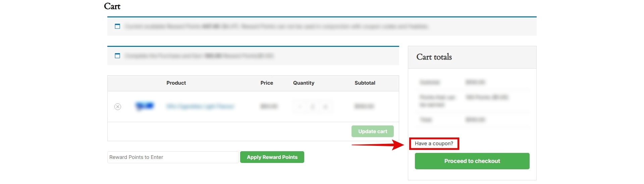This screenshot has width=644, height=184.
Task: Apply Reward Points to the order
Action: click(x=272, y=157)
